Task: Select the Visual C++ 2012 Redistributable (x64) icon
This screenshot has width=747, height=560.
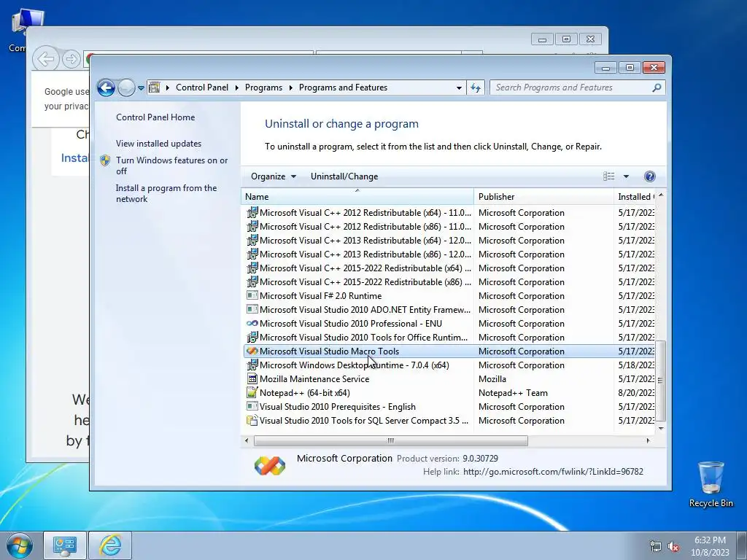Action: point(252,212)
